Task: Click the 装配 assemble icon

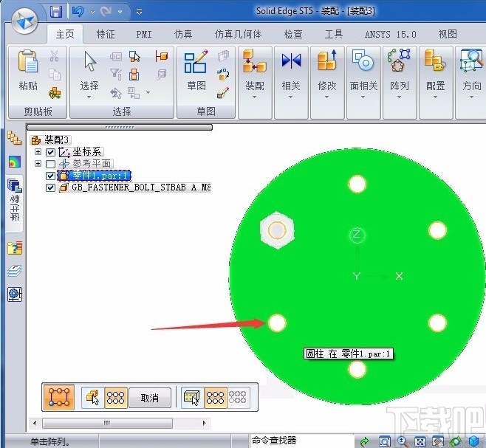Action: pos(254,61)
